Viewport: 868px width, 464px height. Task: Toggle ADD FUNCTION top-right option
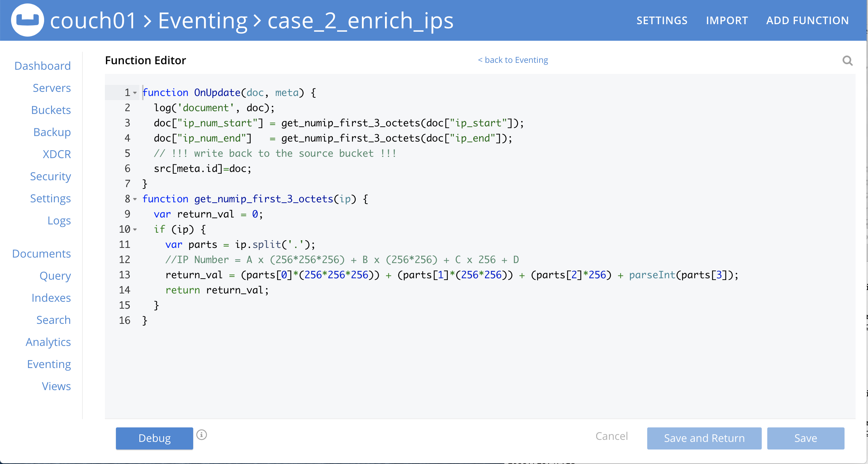point(807,20)
